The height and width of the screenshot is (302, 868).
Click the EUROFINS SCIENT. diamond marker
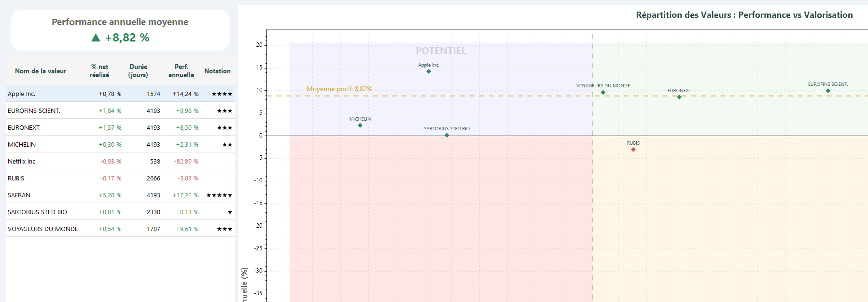tap(828, 91)
